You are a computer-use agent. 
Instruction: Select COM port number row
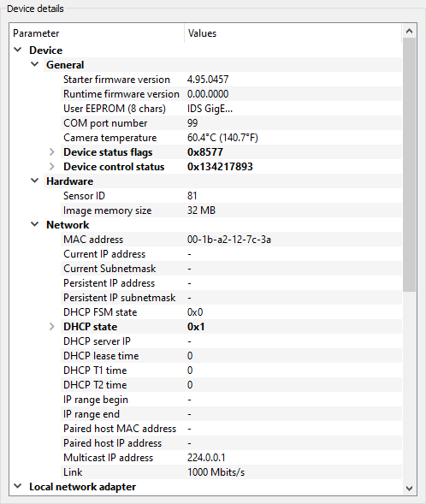click(231, 123)
